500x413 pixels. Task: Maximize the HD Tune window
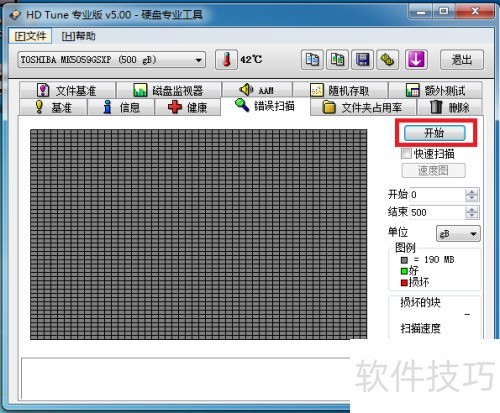[443, 12]
